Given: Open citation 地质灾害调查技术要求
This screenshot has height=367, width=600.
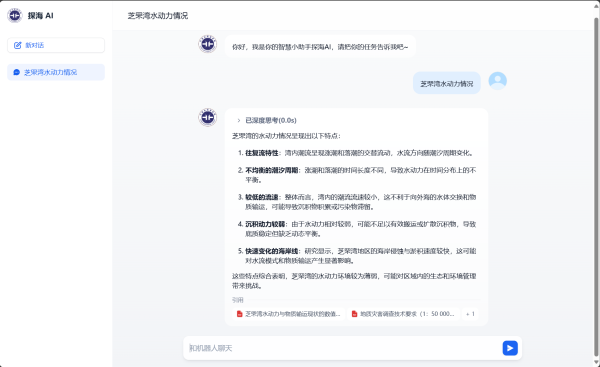Looking at the screenshot, I should pos(403,314).
